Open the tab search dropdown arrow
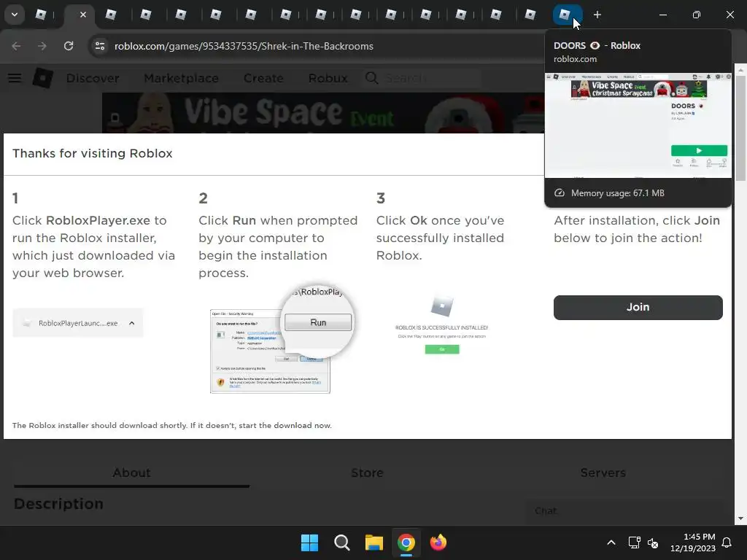 coord(15,15)
